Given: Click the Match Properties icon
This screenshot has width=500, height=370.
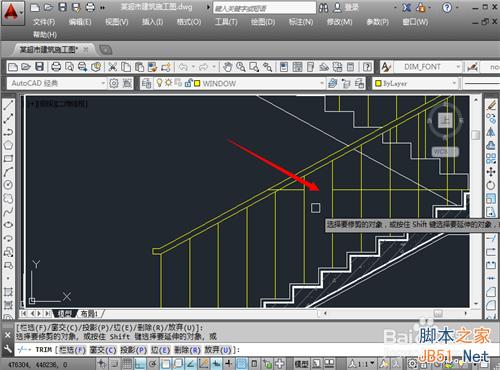Looking at the screenshot, I should coord(152,67).
